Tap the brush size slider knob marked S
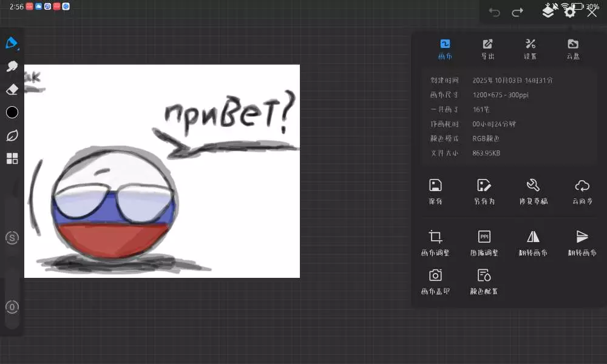 (x=12, y=237)
